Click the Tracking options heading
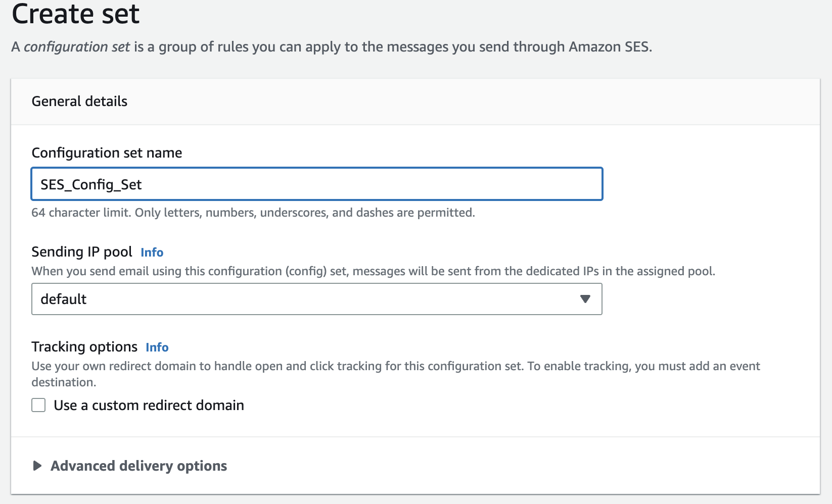Viewport: 832px width, 504px height. [84, 346]
